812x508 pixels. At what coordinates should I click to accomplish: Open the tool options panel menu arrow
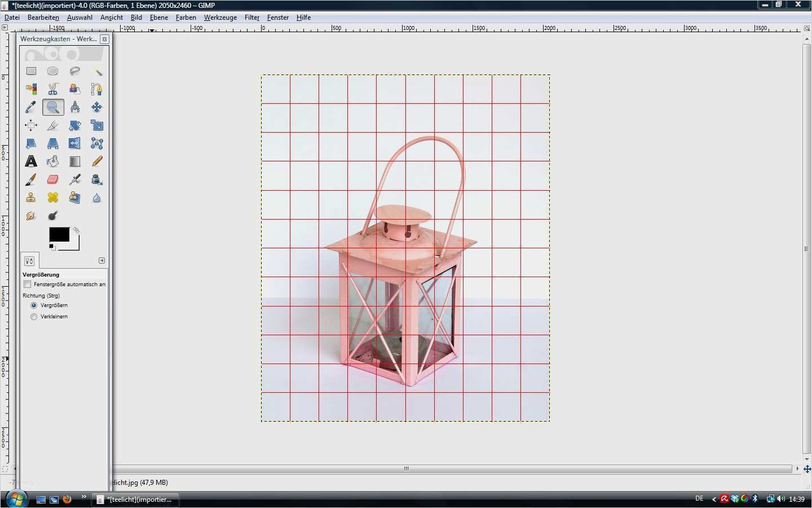click(101, 261)
